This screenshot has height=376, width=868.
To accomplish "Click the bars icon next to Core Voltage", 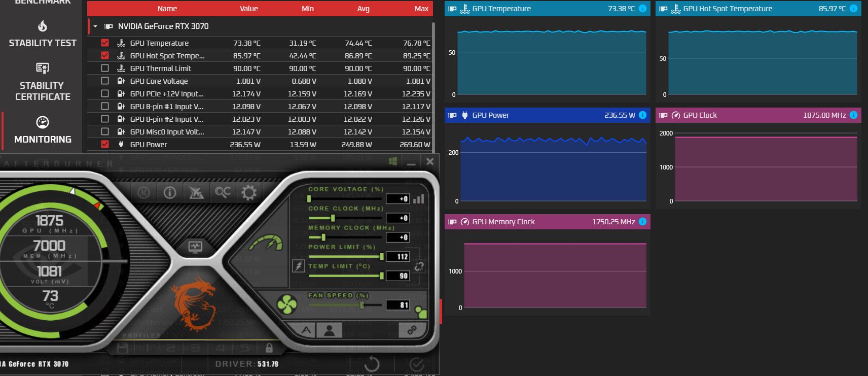I will (x=418, y=198).
